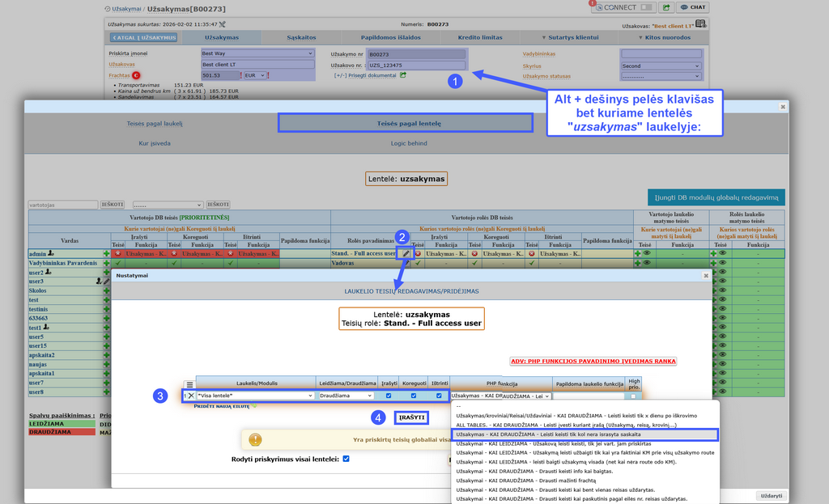Click Įjungti DB modulių globalų redagavimą button
This screenshot has height=504, width=829.
click(x=716, y=197)
